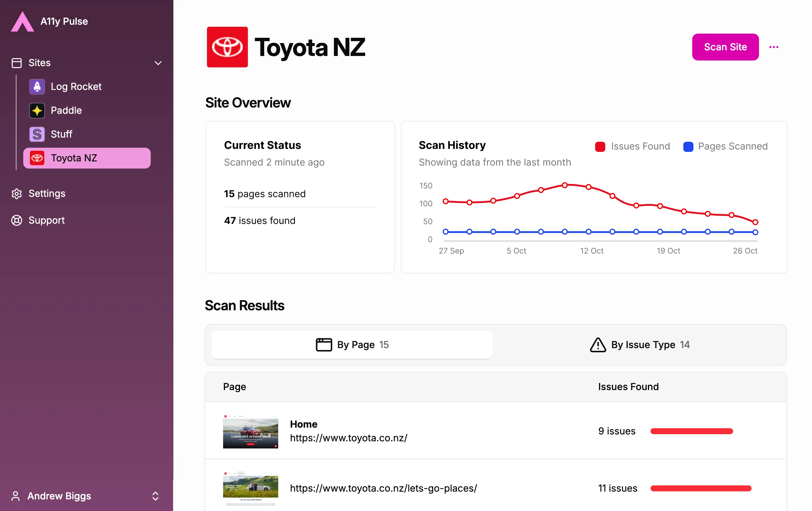Image resolution: width=812 pixels, height=511 pixels.
Task: Click the large Toyota logo in header
Action: pos(227,47)
